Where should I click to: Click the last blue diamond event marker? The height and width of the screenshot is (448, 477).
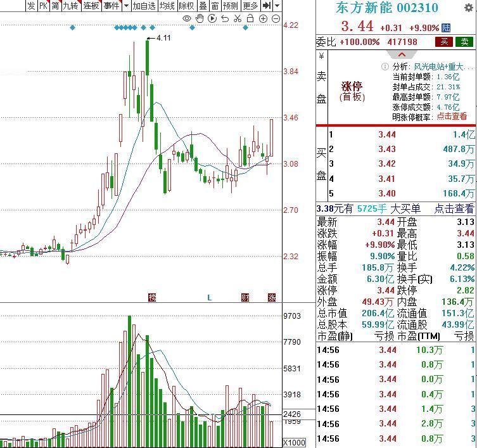246,28
